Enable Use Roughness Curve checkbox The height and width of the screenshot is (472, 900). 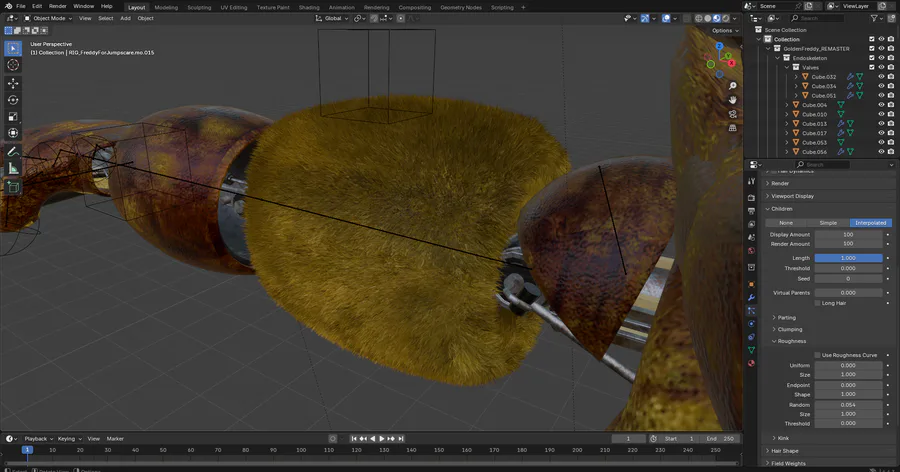click(817, 355)
